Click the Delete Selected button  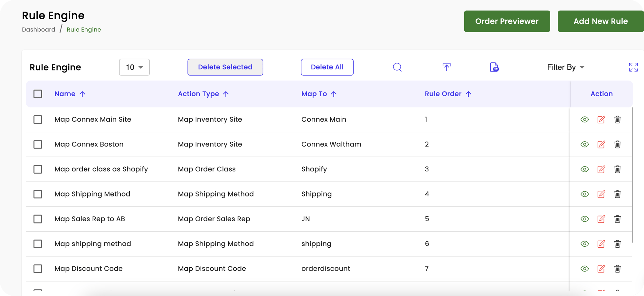(225, 67)
